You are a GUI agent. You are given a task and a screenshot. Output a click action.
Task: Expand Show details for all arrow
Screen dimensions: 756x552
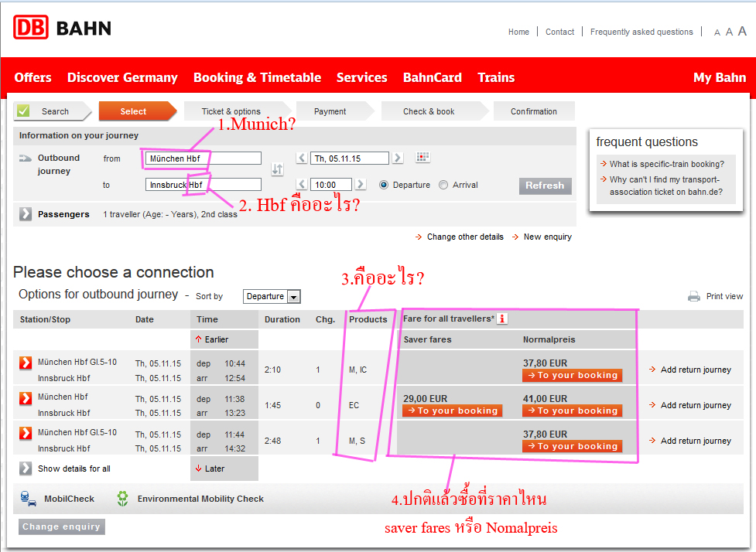26,469
